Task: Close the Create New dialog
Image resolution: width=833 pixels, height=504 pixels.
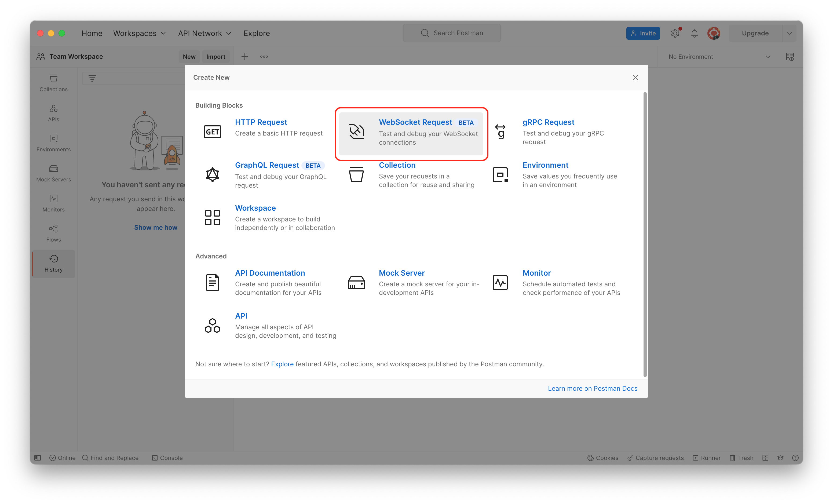Action: tap(635, 77)
